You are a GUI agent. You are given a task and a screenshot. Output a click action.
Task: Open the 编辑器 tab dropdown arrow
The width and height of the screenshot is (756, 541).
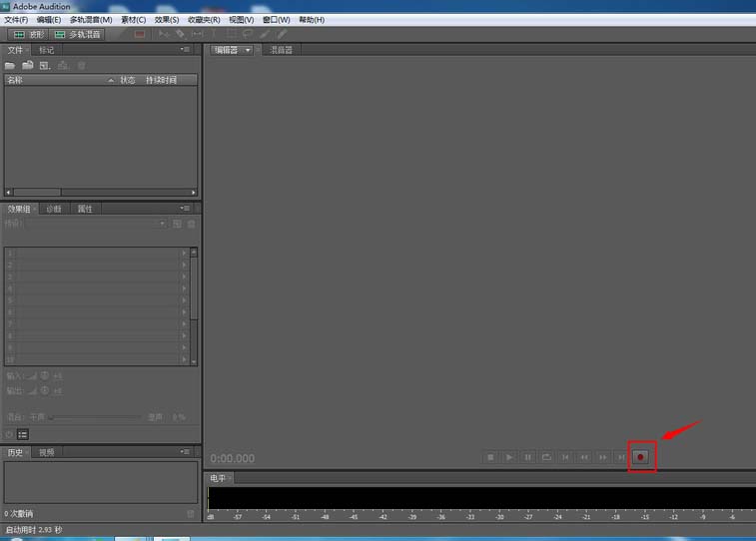tap(248, 50)
